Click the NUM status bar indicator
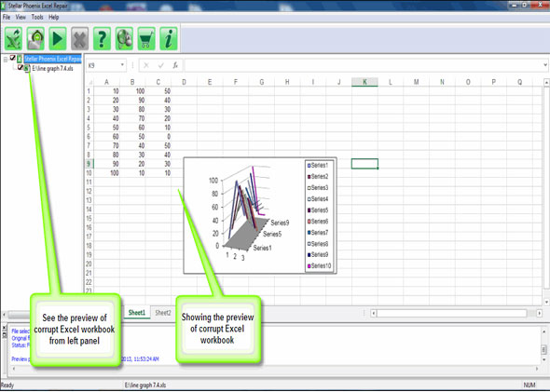 click(529, 385)
